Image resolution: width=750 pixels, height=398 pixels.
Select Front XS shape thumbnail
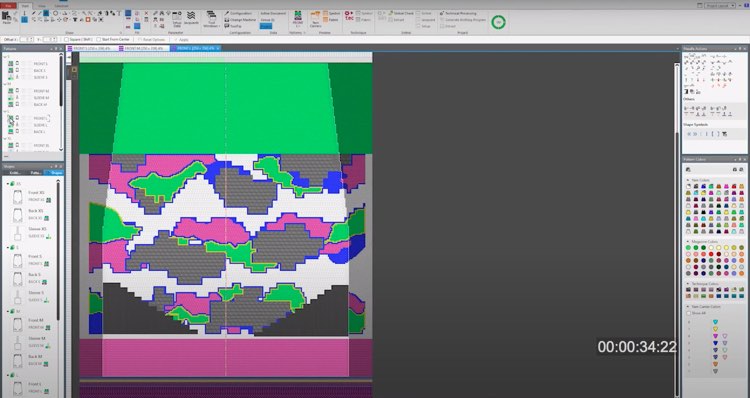tap(18, 196)
